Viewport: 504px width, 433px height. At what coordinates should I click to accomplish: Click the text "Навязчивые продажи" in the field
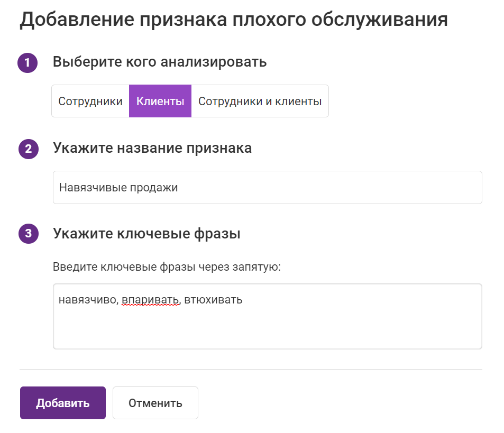tap(118, 187)
